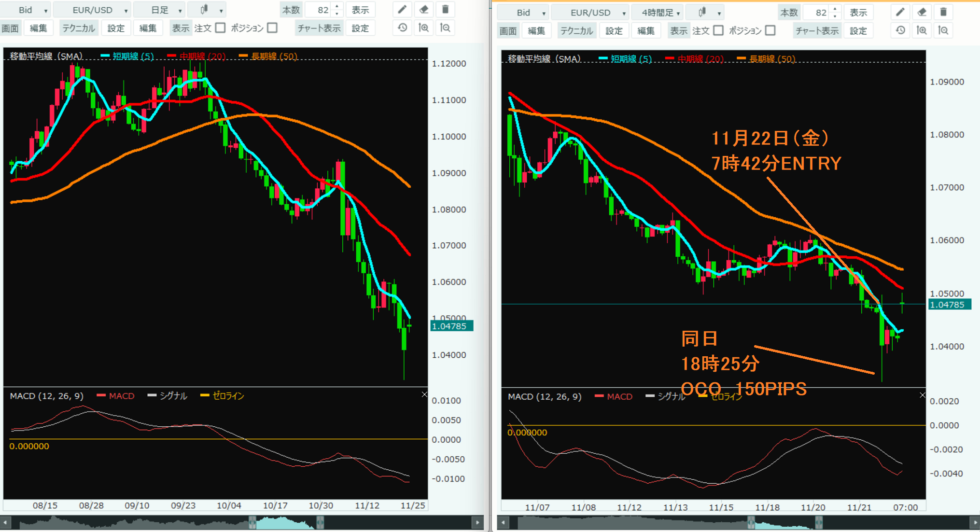Click the テクニカル label in left chart
The image size is (980, 532).
(x=79, y=28)
